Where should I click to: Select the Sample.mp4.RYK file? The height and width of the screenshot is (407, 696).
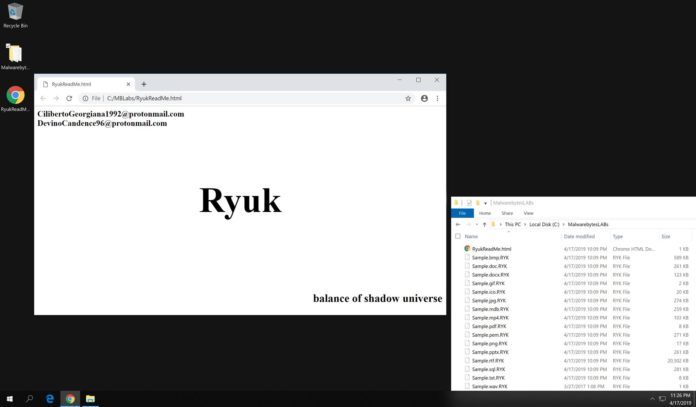(490, 318)
